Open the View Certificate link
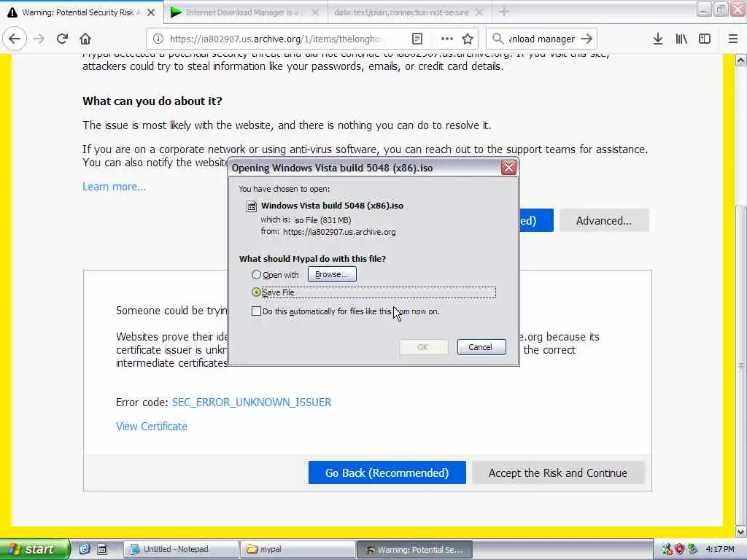Image resolution: width=747 pixels, height=560 pixels. point(152,426)
